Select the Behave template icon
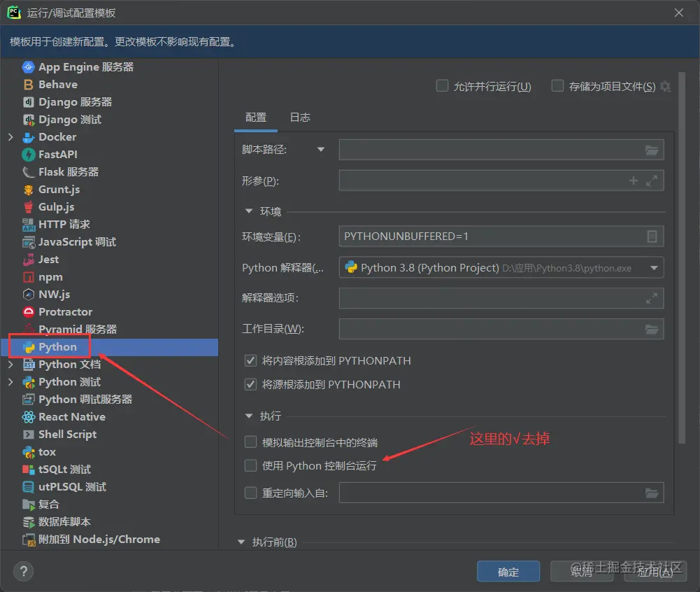This screenshot has height=592, width=700. pos(28,85)
